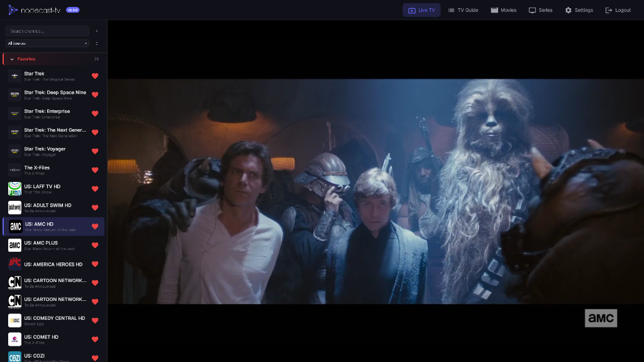Select the AMC PLUS channel logo
The width and height of the screenshot is (644, 362).
pos(15,245)
